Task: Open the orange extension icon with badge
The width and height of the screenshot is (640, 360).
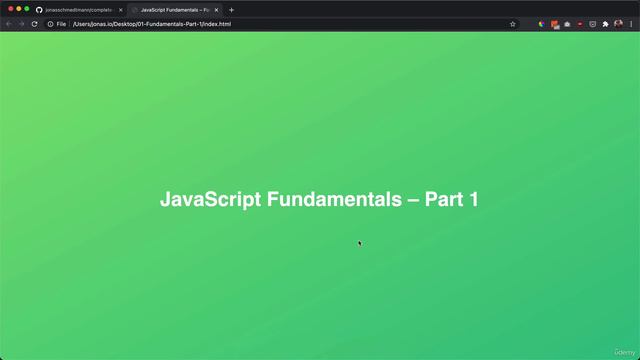Action: coord(555,24)
